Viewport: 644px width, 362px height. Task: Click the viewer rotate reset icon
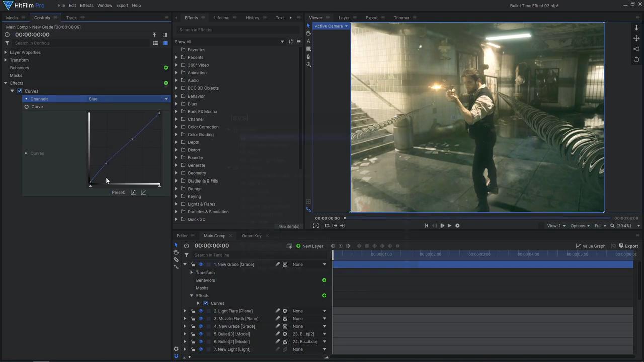tap(636, 59)
